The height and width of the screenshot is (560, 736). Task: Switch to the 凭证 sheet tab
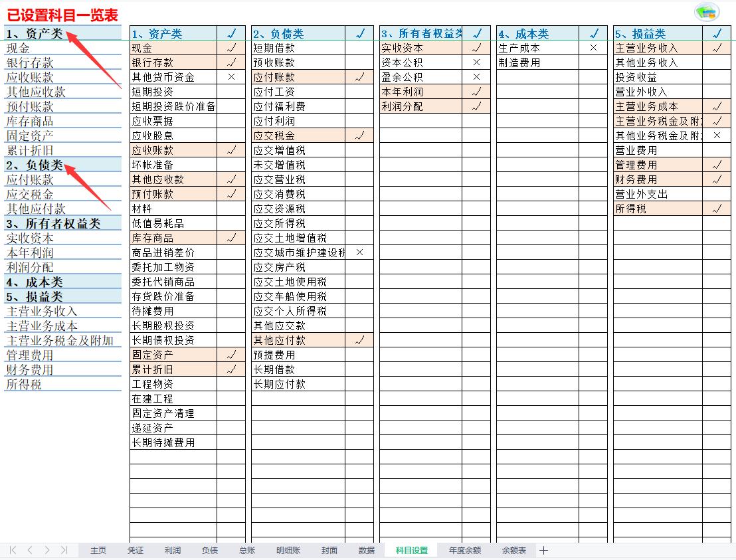pyautogui.click(x=134, y=550)
